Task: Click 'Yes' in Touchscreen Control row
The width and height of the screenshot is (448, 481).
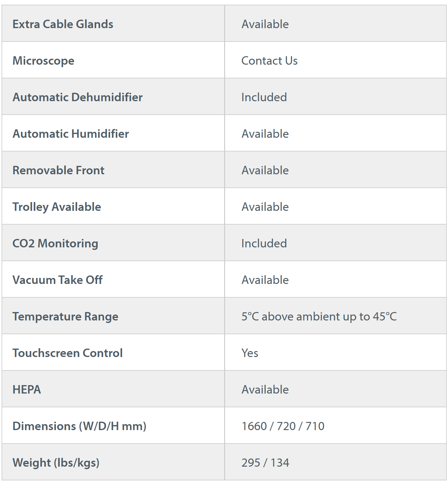Action: pyautogui.click(x=250, y=353)
